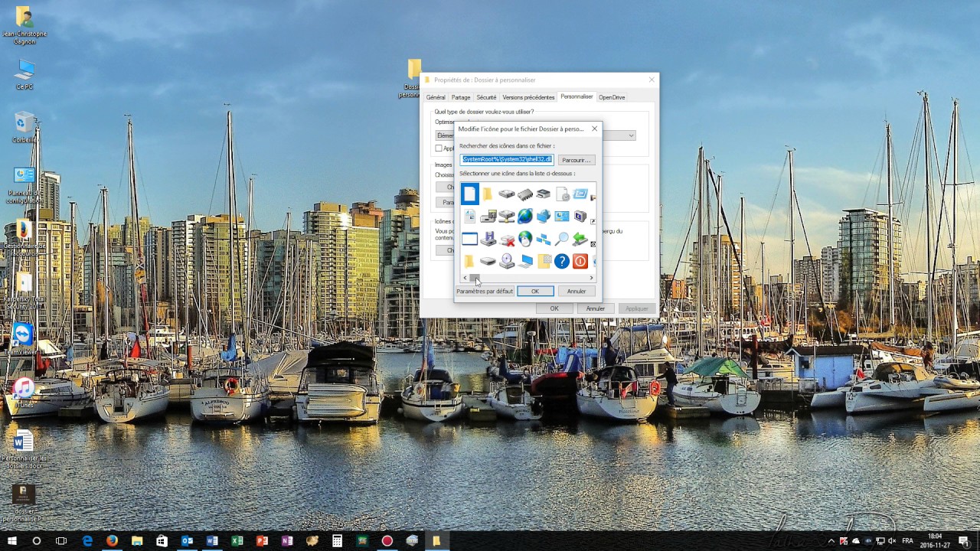Image resolution: width=980 pixels, height=551 pixels.
Task: Click the Appliquer button
Action: click(636, 308)
